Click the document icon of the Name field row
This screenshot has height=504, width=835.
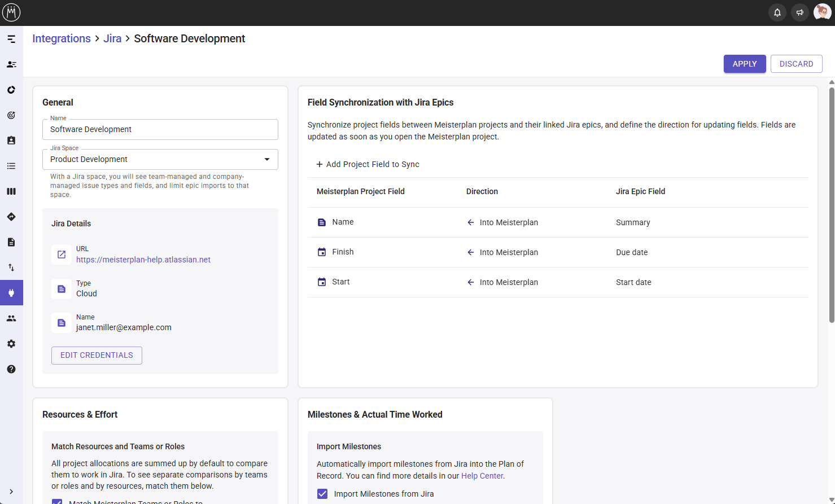pos(322,222)
